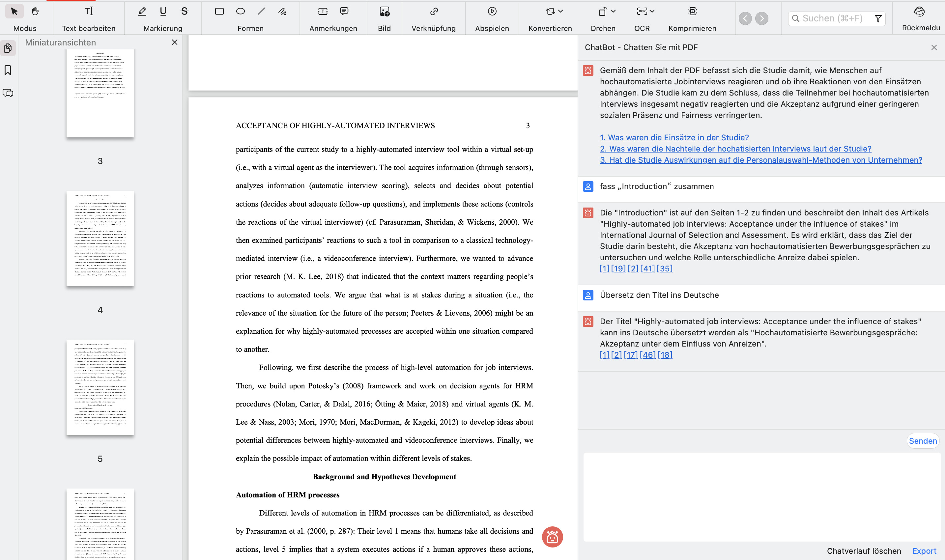The image size is (945, 560).
Task: Apply the underline markup tool
Action: [163, 11]
